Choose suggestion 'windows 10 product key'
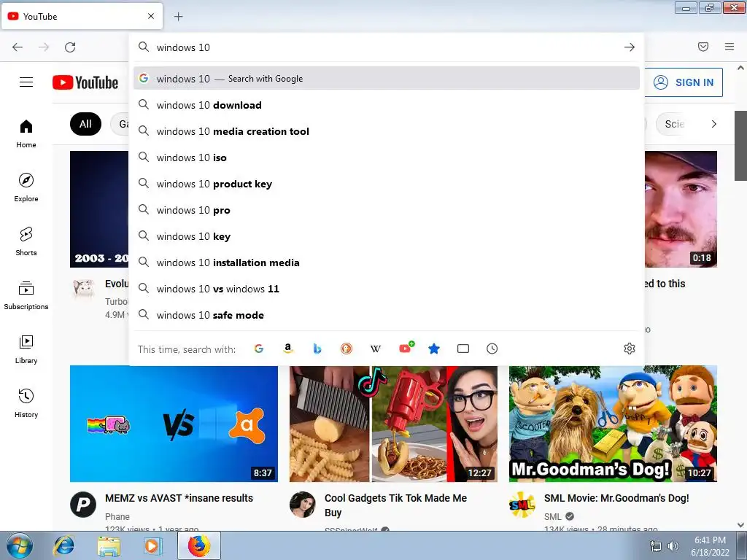Image resolution: width=747 pixels, height=560 pixels. pos(387,183)
